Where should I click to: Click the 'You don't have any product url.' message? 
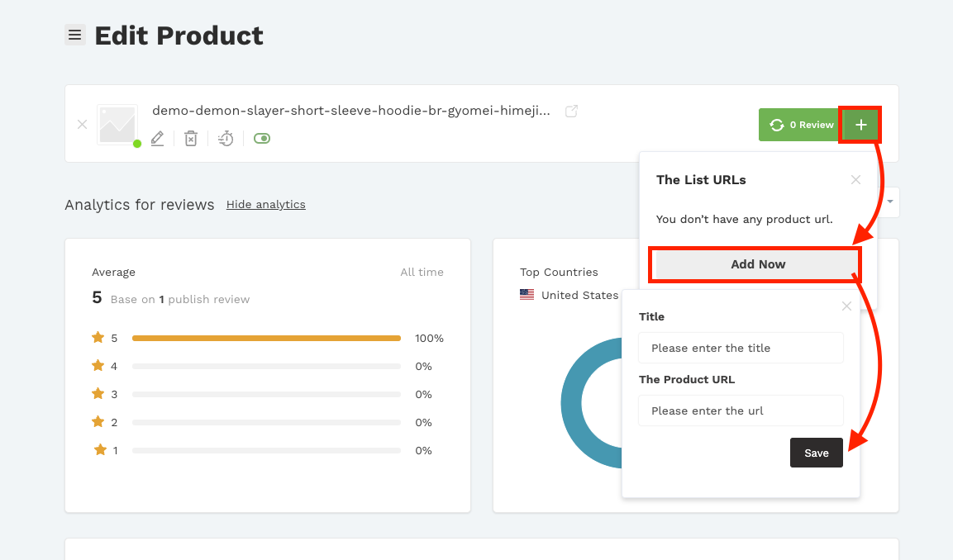(744, 219)
